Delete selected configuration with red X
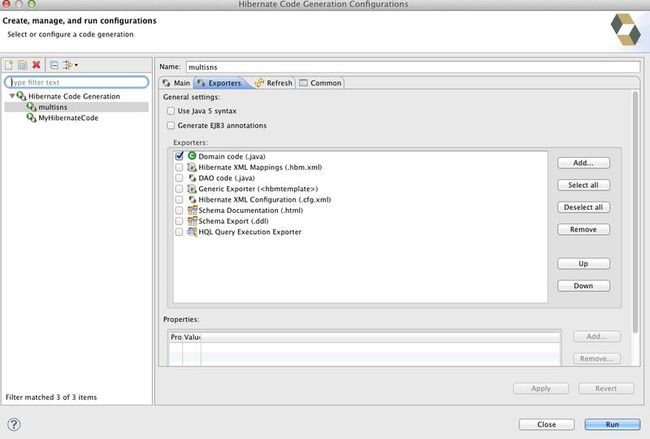The height and width of the screenshot is (439, 650). coord(36,65)
